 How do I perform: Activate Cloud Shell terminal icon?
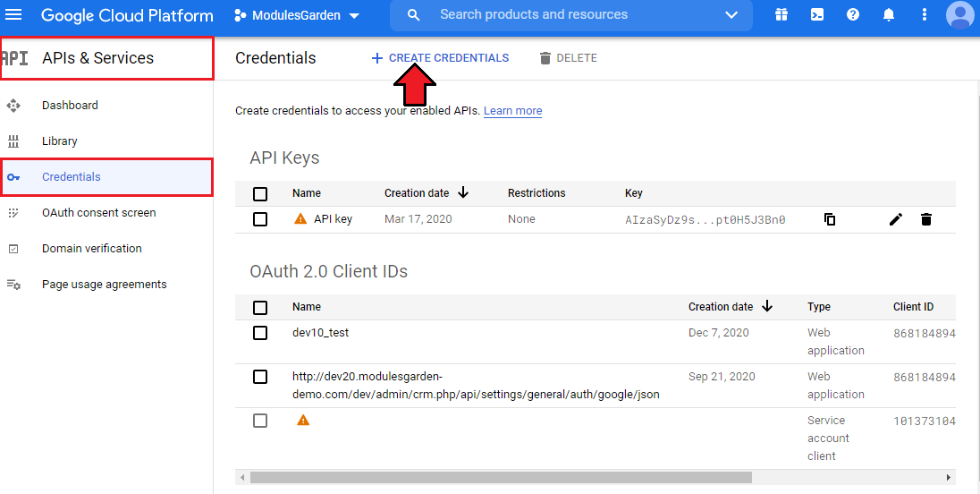click(x=817, y=15)
